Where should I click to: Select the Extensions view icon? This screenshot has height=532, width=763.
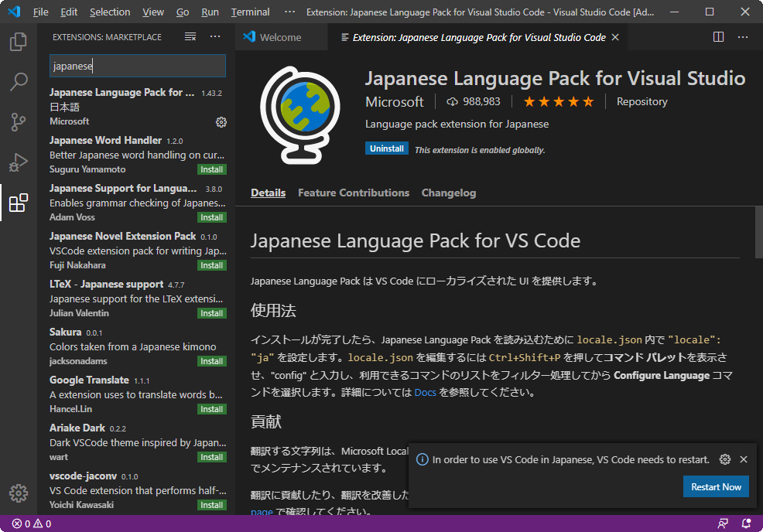pyautogui.click(x=19, y=203)
